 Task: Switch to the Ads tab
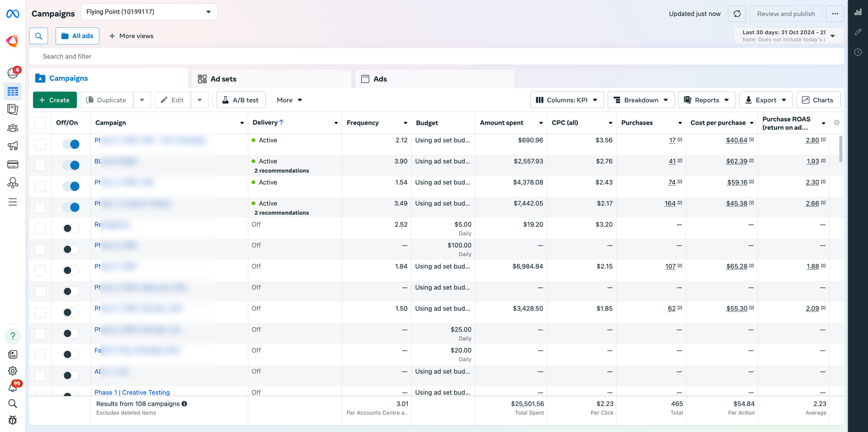click(x=435, y=79)
